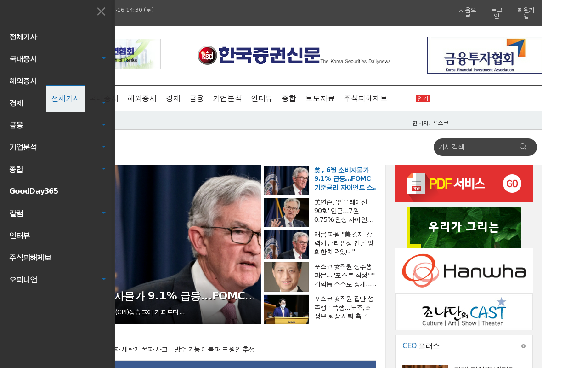Click the 처음으로 link
588x368 pixels.
(x=468, y=13)
